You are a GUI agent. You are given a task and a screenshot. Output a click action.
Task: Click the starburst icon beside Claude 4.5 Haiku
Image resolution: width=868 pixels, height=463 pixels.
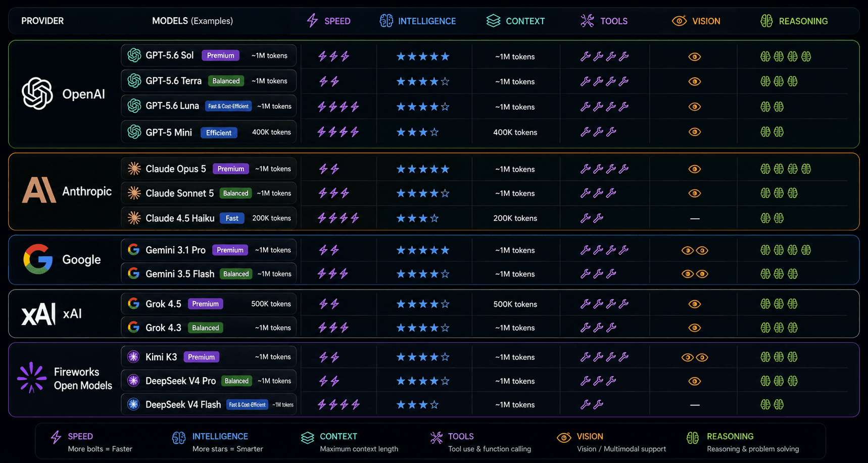(134, 218)
